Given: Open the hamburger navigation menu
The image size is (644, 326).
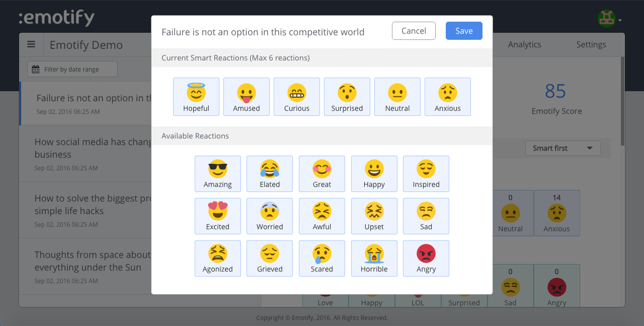Looking at the screenshot, I should point(31,44).
